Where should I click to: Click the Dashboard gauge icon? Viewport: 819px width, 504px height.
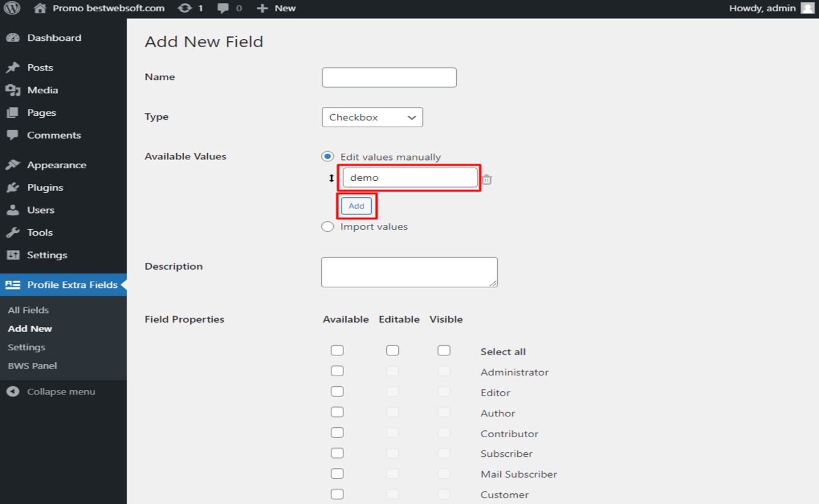coord(13,38)
